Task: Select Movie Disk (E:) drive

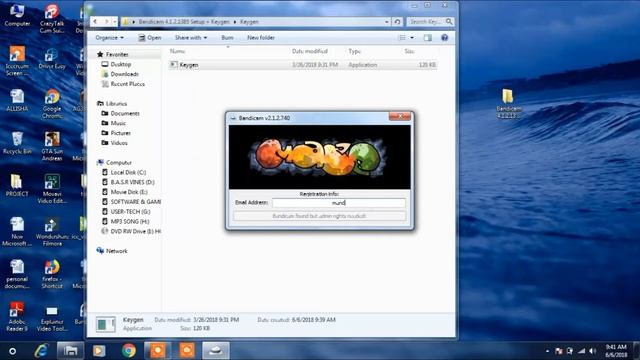Action: [129, 192]
